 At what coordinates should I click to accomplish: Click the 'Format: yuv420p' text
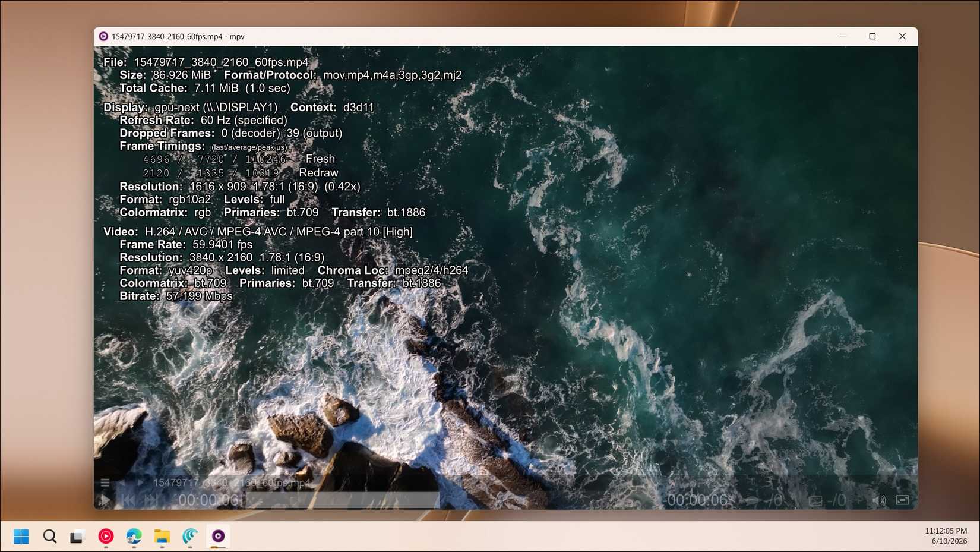coord(166,270)
